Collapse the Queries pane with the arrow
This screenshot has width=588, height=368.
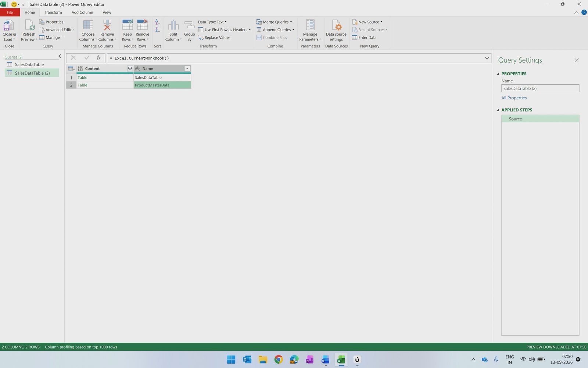(60, 56)
